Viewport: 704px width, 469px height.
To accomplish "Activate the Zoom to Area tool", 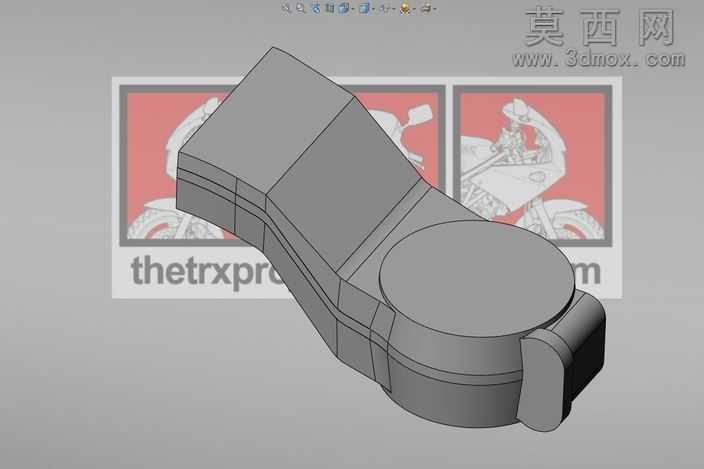I will click(x=300, y=8).
